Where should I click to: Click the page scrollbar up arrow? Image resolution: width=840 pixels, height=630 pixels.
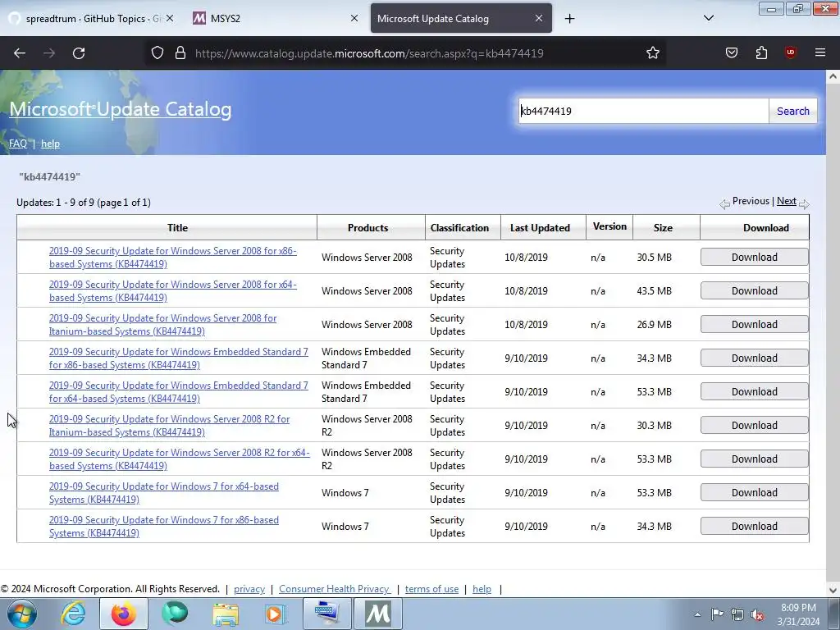click(x=833, y=76)
